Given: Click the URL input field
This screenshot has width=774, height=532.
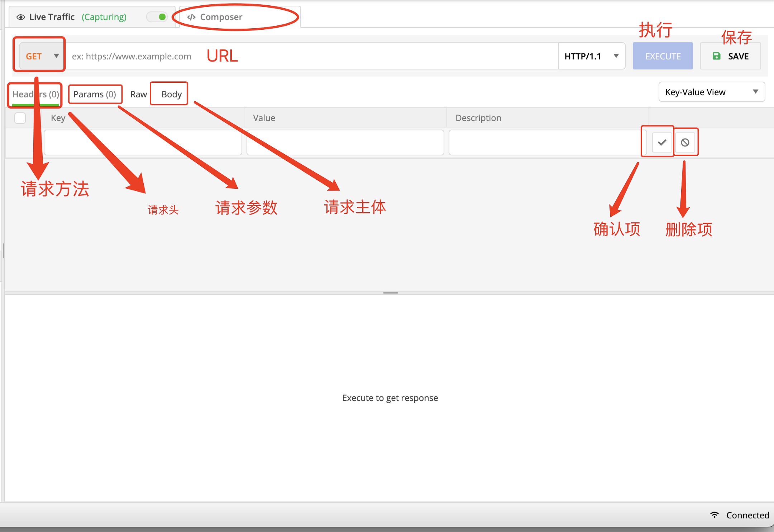Looking at the screenshot, I should point(358,56).
